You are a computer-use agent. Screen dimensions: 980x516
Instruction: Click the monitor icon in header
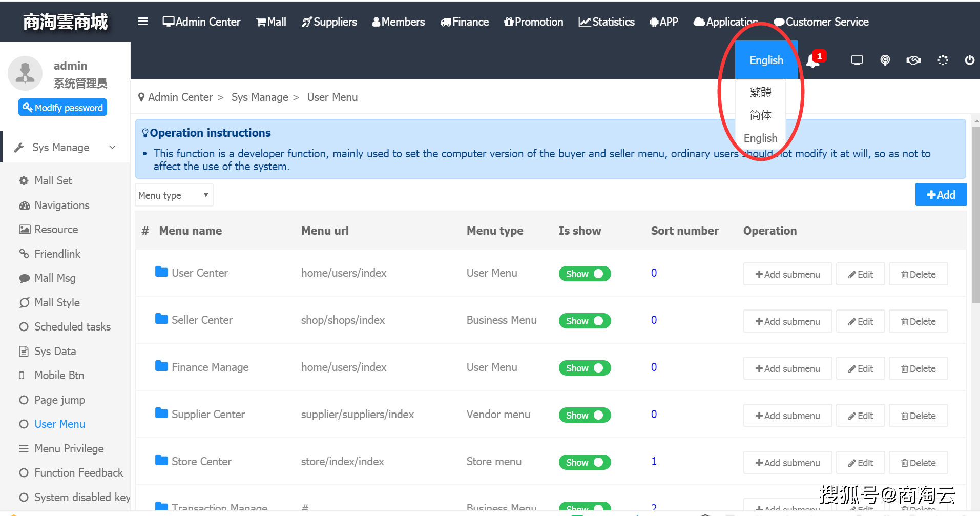click(x=857, y=60)
